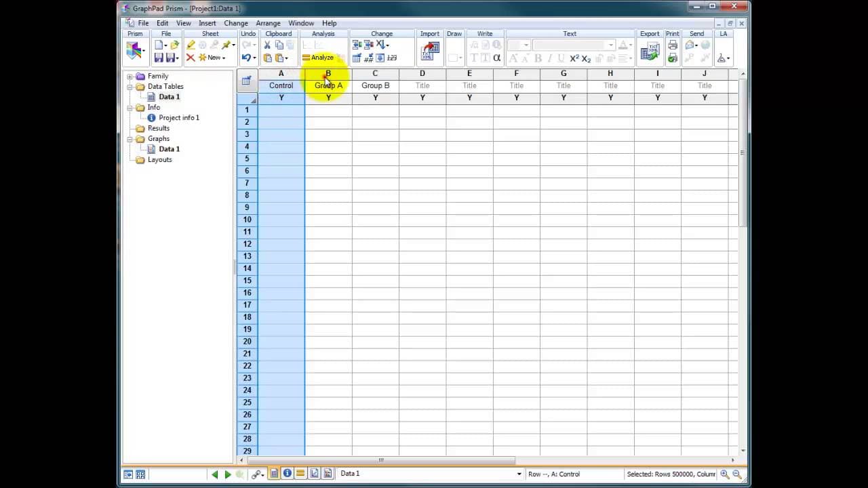Zoom in with magnifier plus icon
The height and width of the screenshot is (488, 868).
pyautogui.click(x=725, y=474)
